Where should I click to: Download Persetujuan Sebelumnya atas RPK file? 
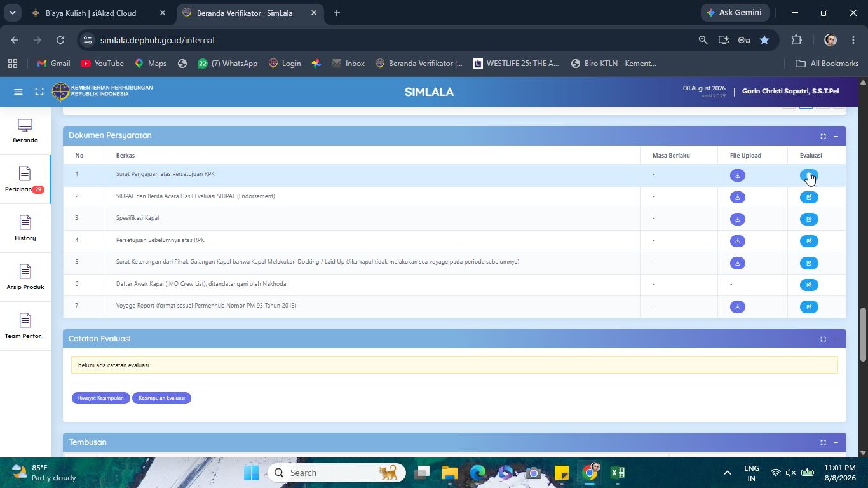pos(737,241)
